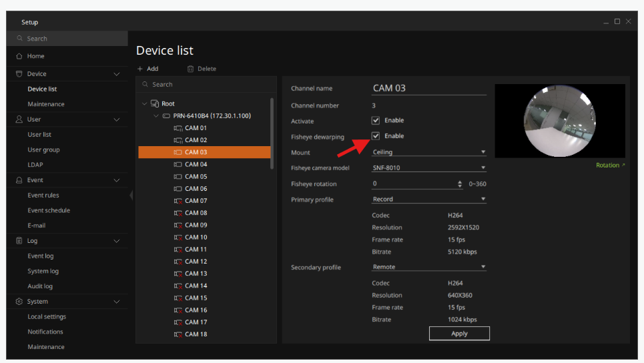The height and width of the screenshot is (363, 644).
Task: Click the Delete trash icon
Action: pyautogui.click(x=190, y=69)
